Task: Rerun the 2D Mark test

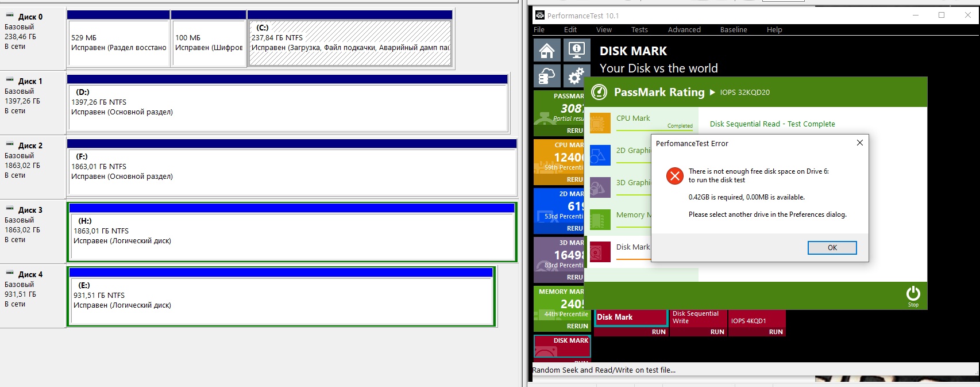Action: (574, 228)
